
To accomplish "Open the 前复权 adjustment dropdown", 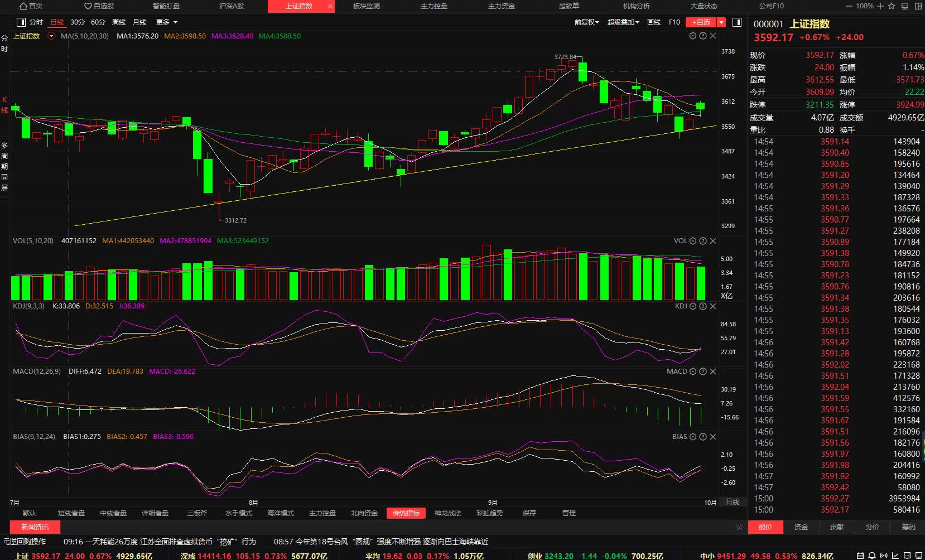I will 586,22.
